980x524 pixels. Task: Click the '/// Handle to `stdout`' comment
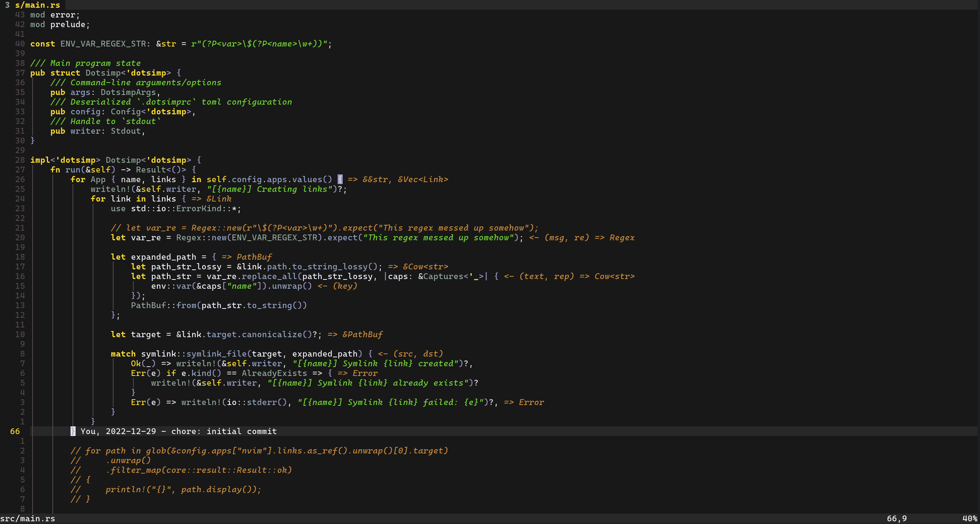click(105, 121)
